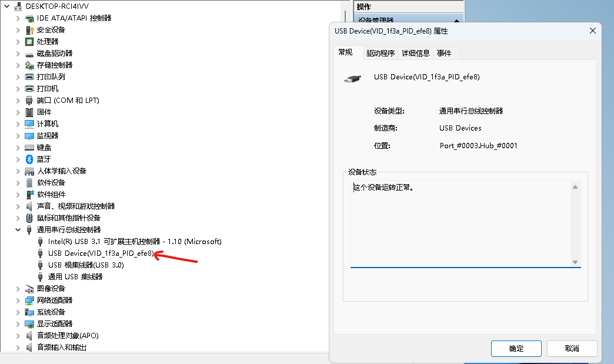The image size is (614, 364).
Task: Click the 安全设备 security device icon
Action: 29,30
